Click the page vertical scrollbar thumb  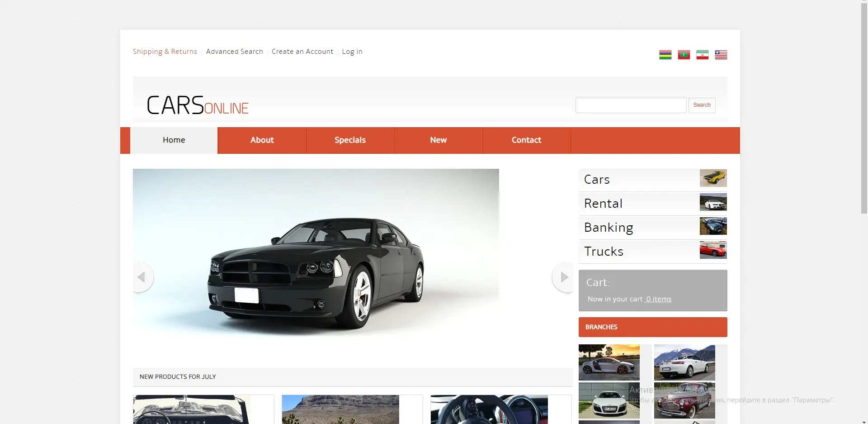pyautogui.click(x=864, y=109)
